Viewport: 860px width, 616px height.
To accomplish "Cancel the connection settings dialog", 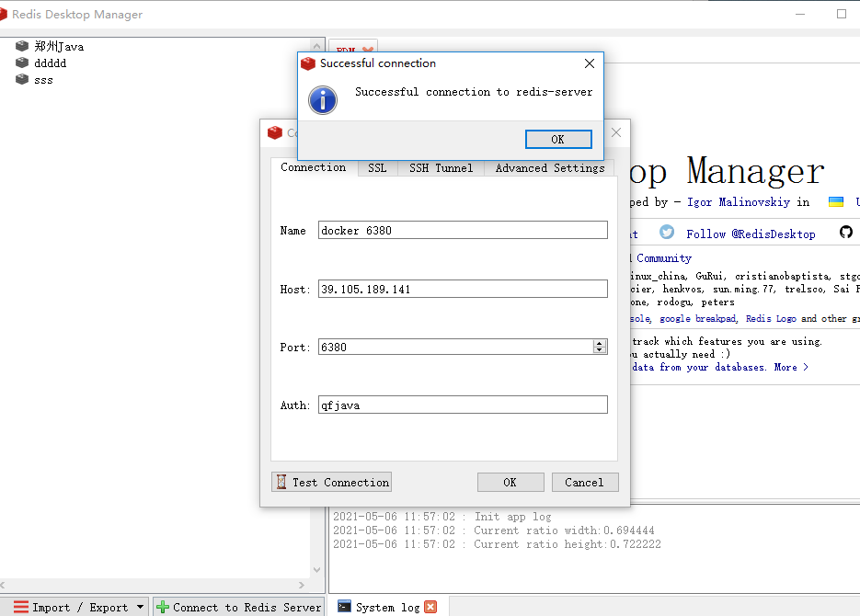I will coord(585,483).
